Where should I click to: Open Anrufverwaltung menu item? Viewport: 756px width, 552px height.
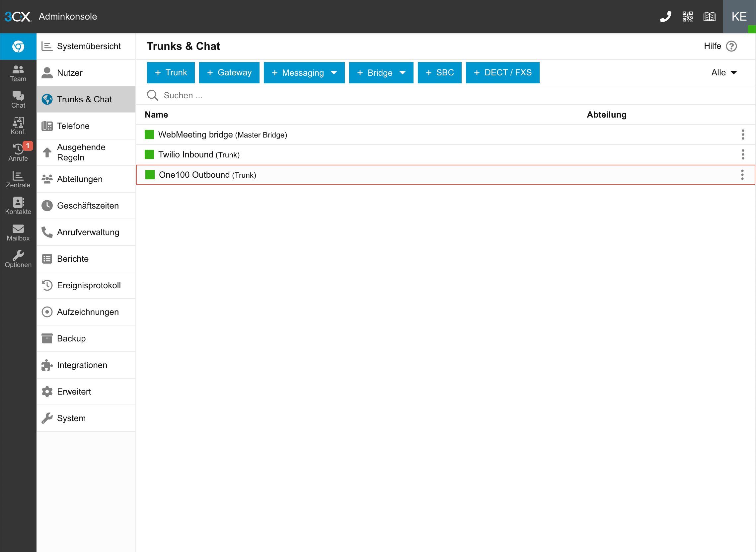point(86,232)
